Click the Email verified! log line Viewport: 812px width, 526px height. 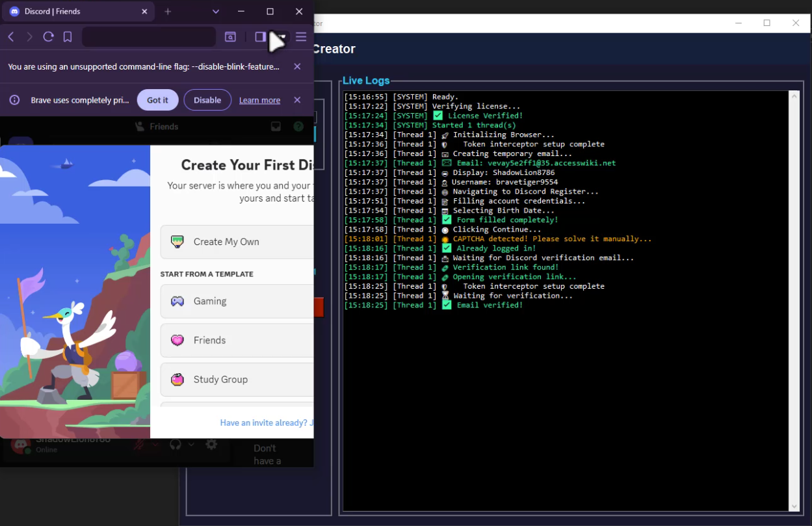(x=433, y=305)
